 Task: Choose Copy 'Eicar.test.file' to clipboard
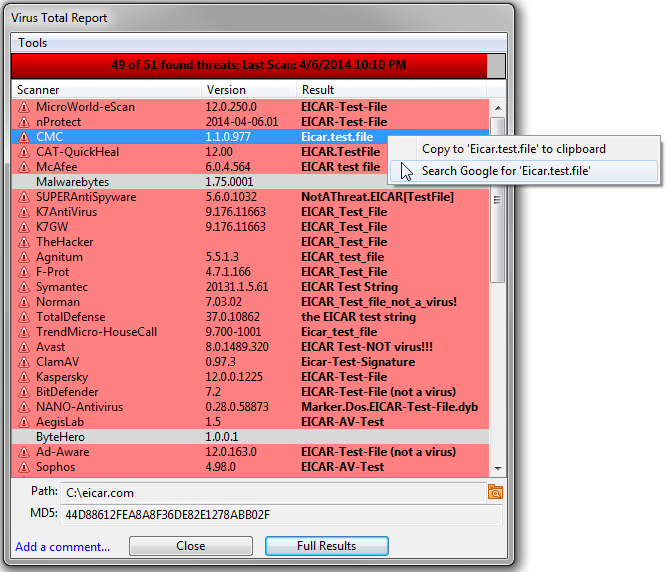coord(524,149)
